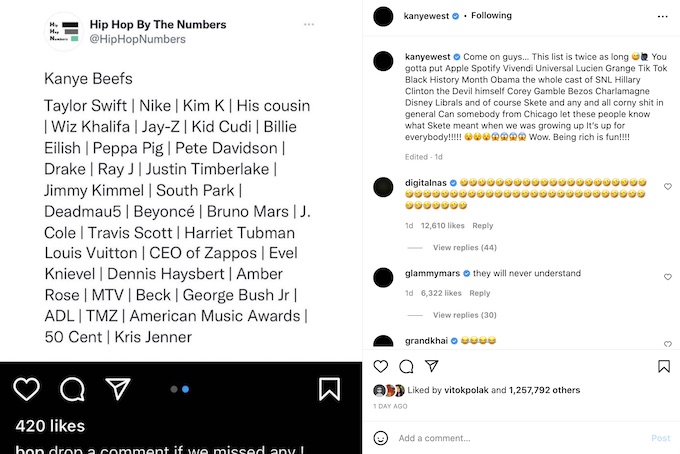Expand View replies (30) under glammymars
Viewport: 680px width, 454px height.
click(465, 315)
